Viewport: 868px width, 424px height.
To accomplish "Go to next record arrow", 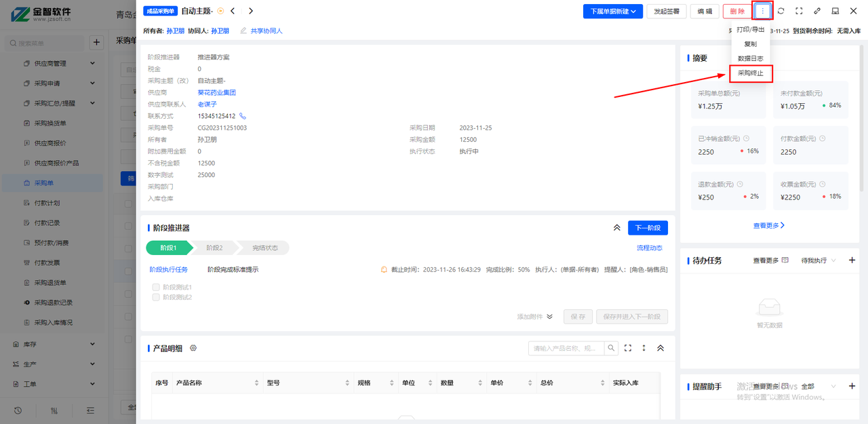I will [x=251, y=11].
